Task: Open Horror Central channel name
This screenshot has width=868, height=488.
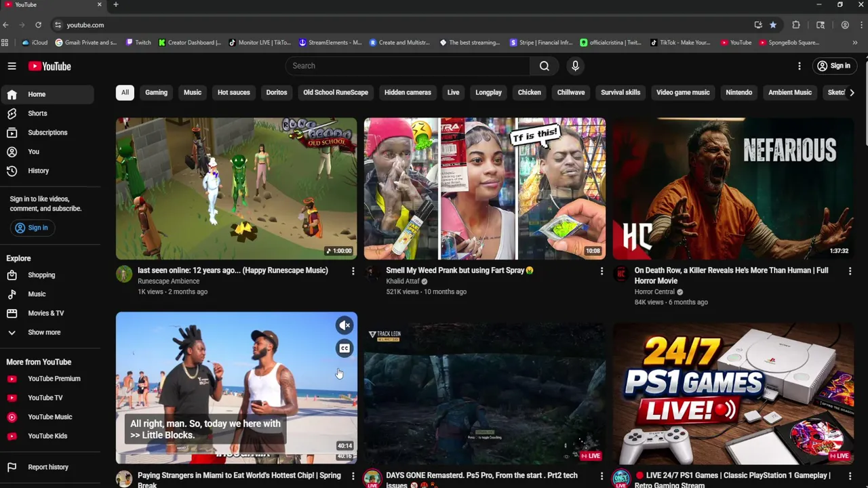Action: 654,292
